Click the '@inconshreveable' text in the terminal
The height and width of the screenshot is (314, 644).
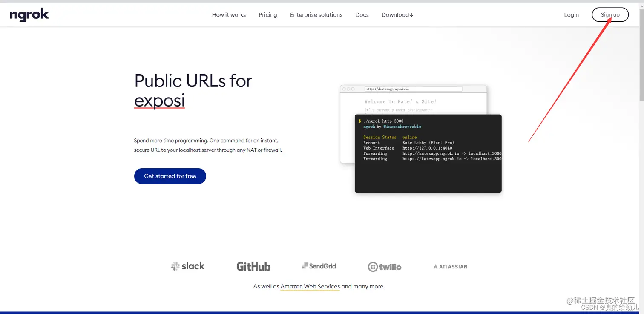coord(402,127)
